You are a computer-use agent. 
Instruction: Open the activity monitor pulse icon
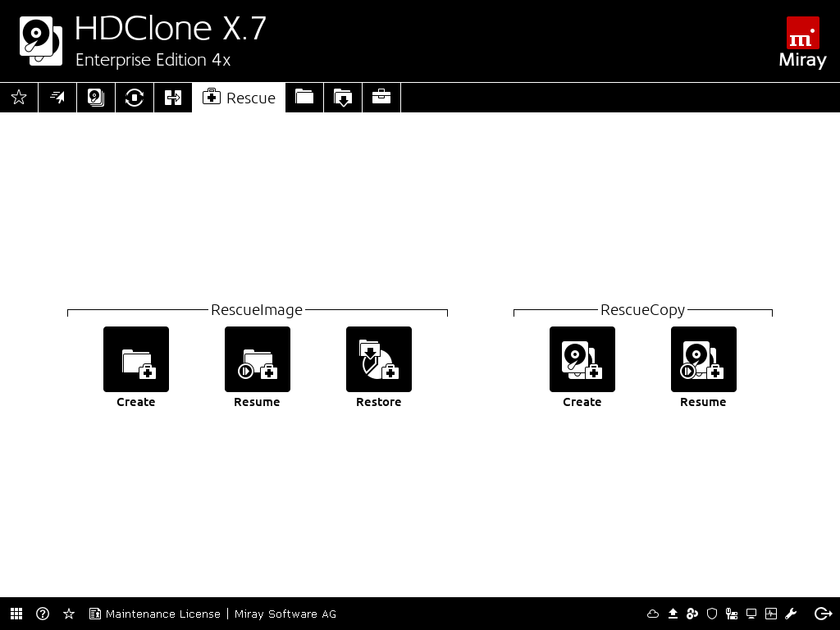click(x=771, y=614)
